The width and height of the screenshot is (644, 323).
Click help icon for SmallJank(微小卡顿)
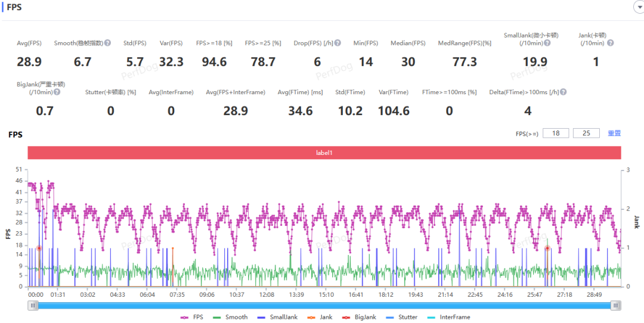[547, 44]
